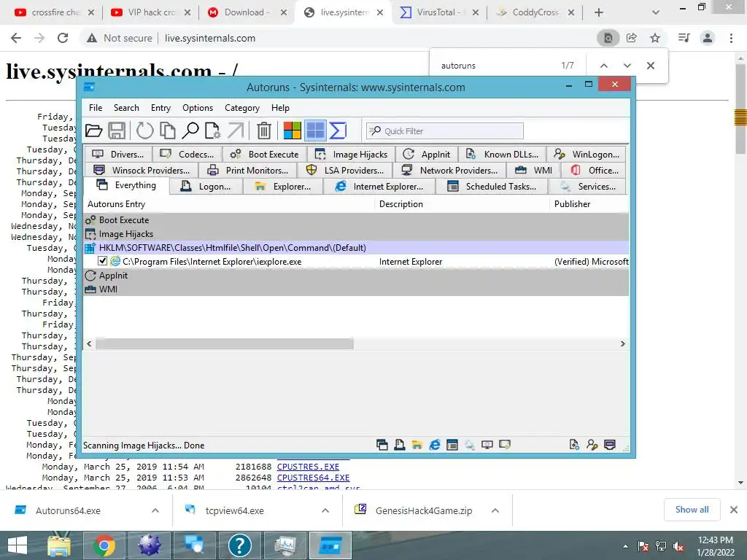Image resolution: width=747 pixels, height=560 pixels.
Task: Switch to the Logon tab
Action: tap(206, 187)
